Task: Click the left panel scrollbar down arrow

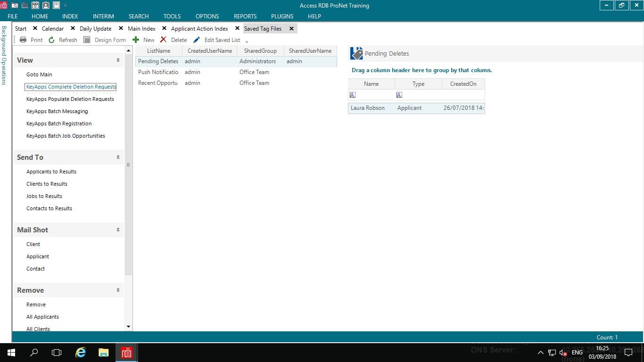Action: pyautogui.click(x=129, y=327)
